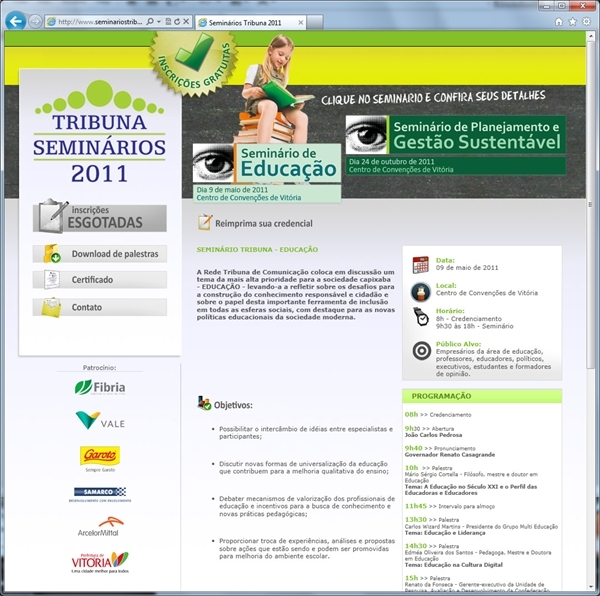Click the 'Patrocínio:' label
This screenshot has height=596, width=600.
point(99,368)
